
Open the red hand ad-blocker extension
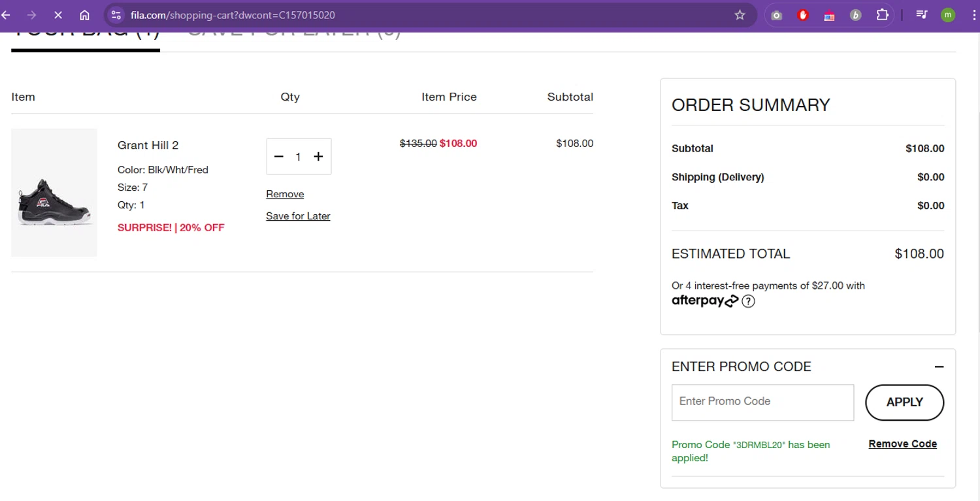pos(803,15)
